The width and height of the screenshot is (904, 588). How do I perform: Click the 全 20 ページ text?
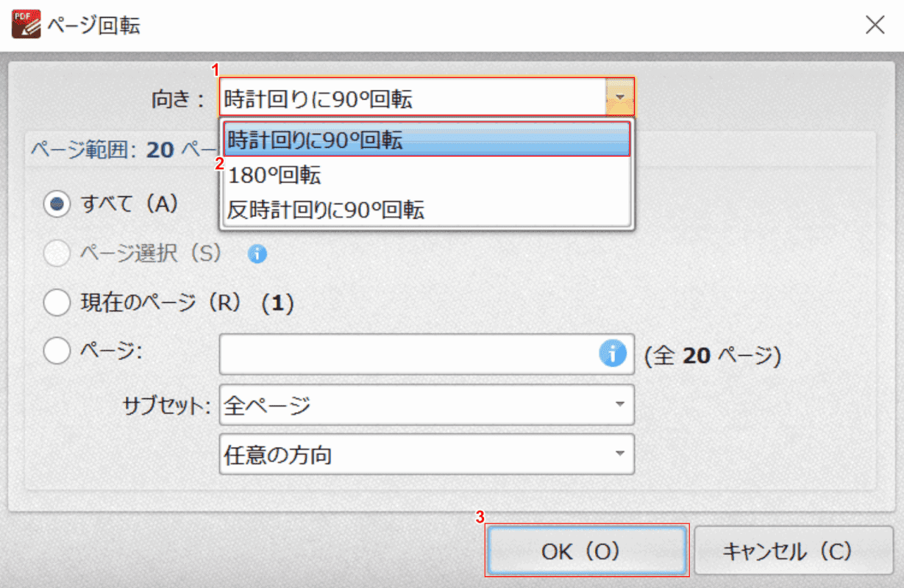point(713,356)
